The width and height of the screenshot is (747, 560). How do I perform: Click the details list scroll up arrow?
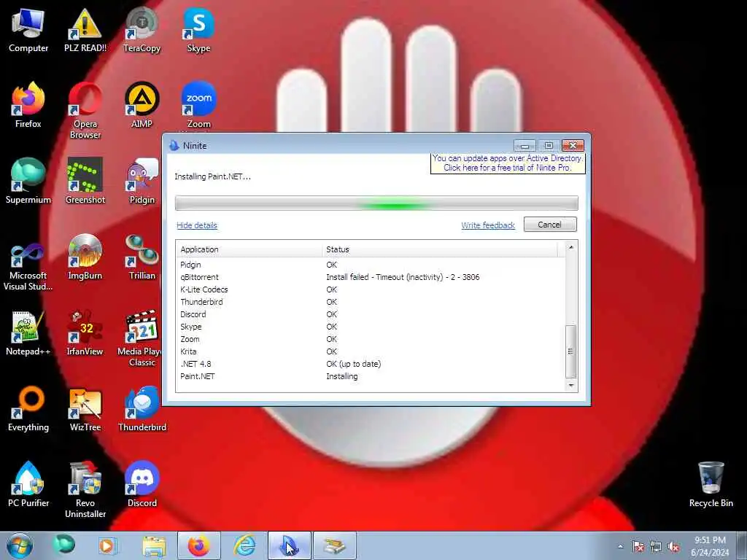point(570,248)
